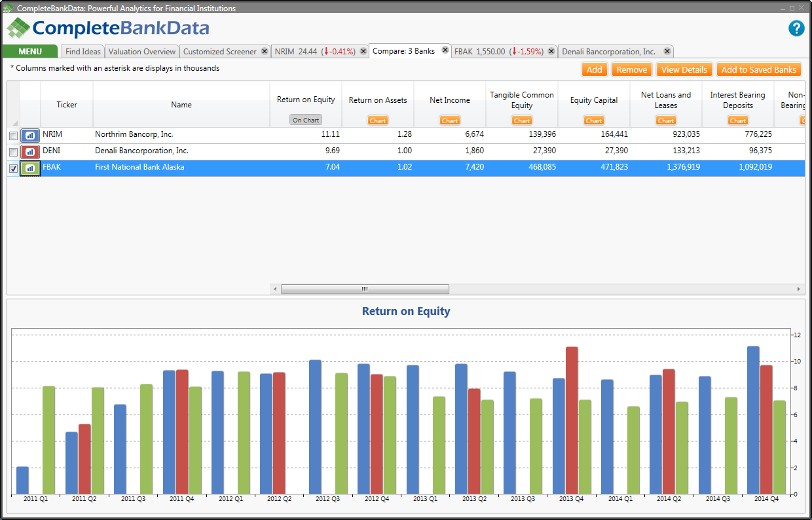
Task: Switch to the Find Ideas tab
Action: tap(83, 52)
